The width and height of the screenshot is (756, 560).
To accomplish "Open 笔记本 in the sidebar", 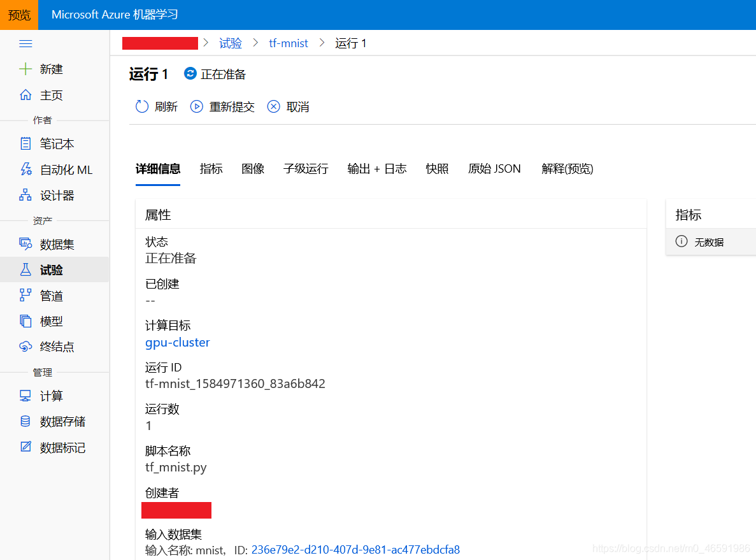I will 57,144.
